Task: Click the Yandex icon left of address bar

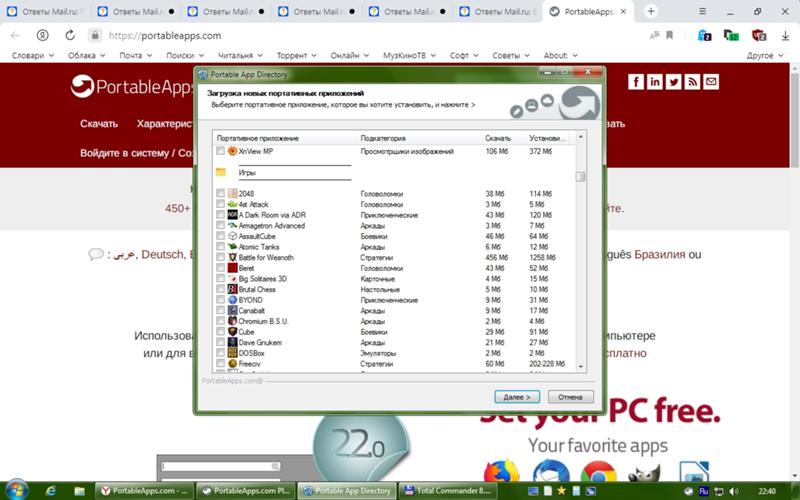Action: pyautogui.click(x=42, y=35)
